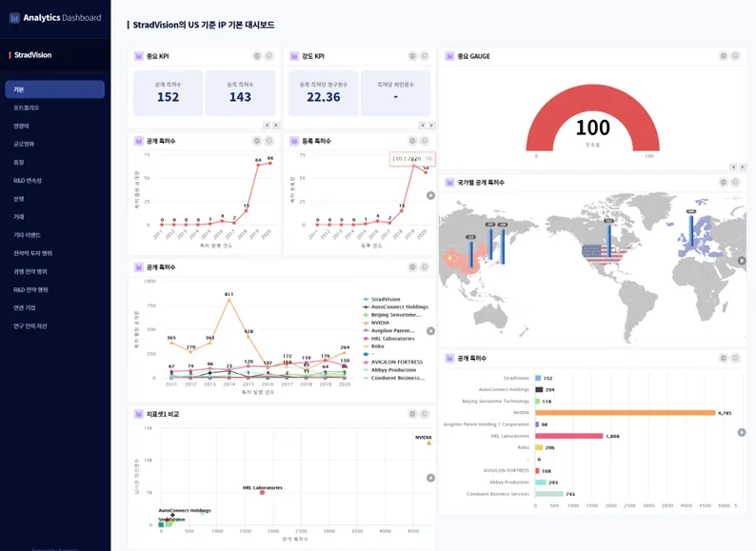
Task: Click comment bubble icon on horizontal bar chart panel
Action: coord(735,358)
